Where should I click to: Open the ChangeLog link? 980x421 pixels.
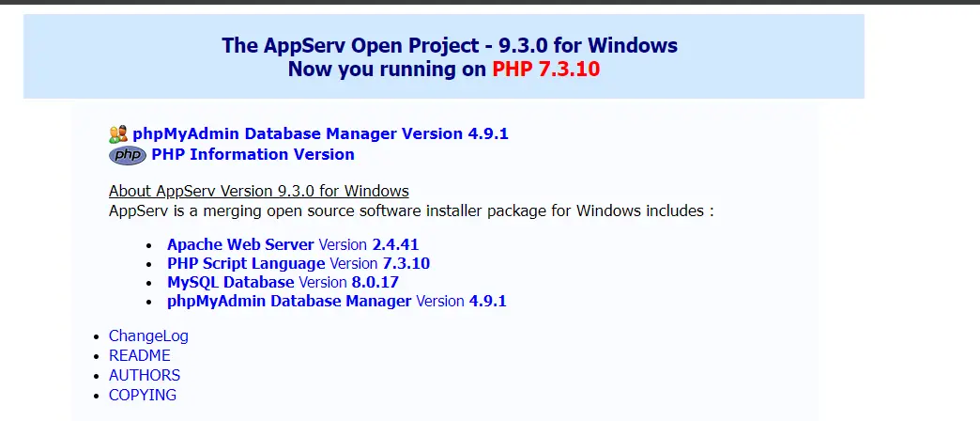pos(148,335)
